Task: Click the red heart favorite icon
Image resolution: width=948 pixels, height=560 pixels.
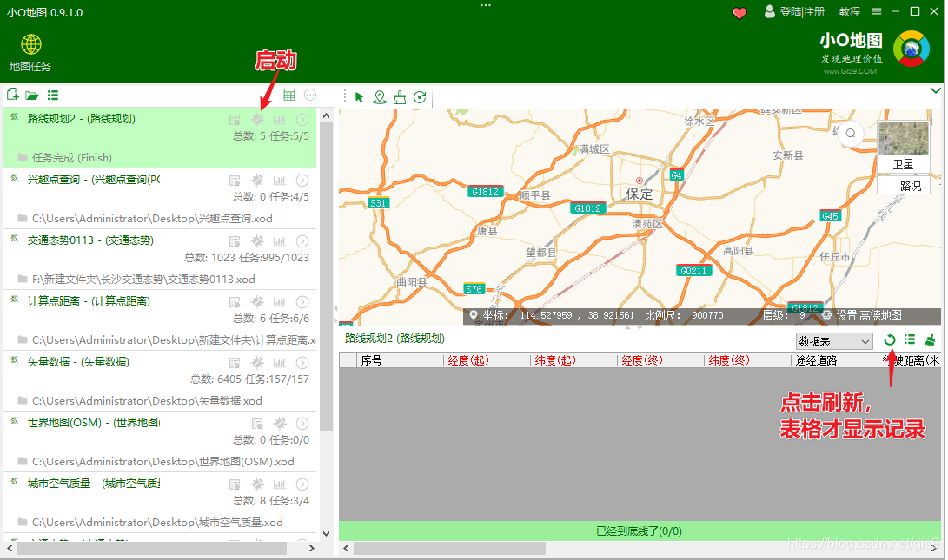Action: pyautogui.click(x=739, y=13)
